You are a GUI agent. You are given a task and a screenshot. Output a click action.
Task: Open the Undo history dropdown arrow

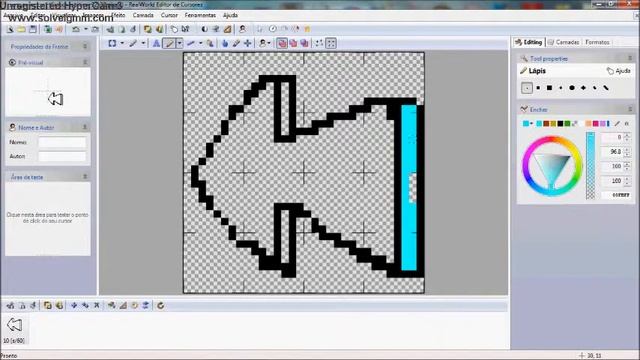click(85, 29)
